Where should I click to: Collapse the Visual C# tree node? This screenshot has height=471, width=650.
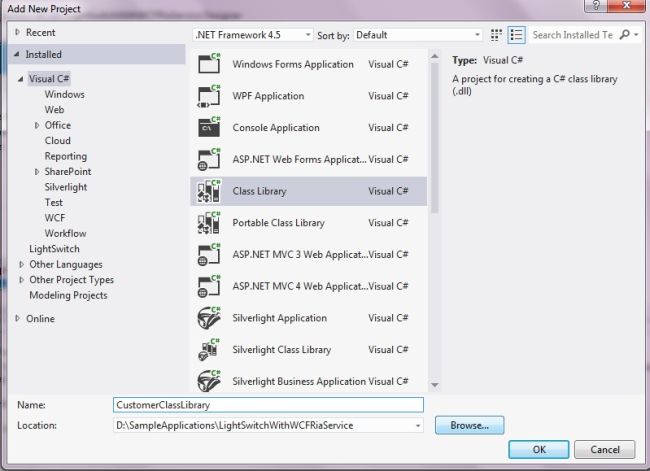coord(20,79)
